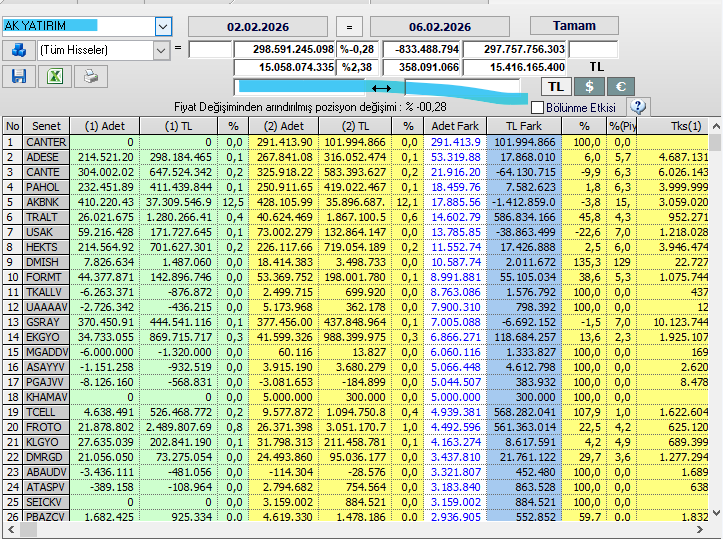The image size is (723, 539).
Task: Open the AK YATIRIM broker dropdown
Action: coord(163,26)
